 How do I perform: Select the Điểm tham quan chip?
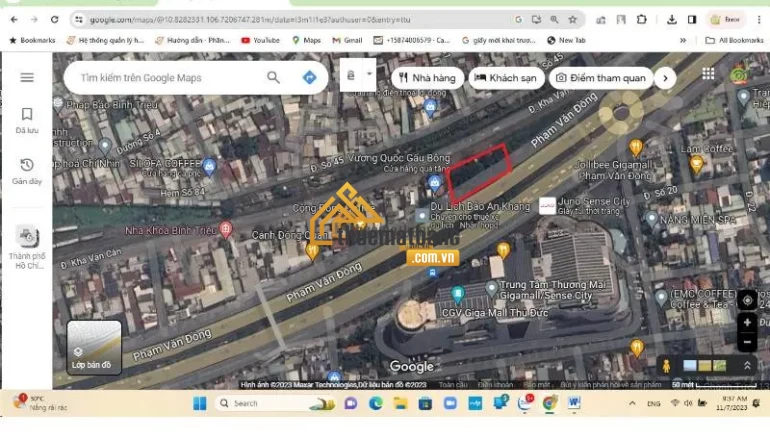599,78
